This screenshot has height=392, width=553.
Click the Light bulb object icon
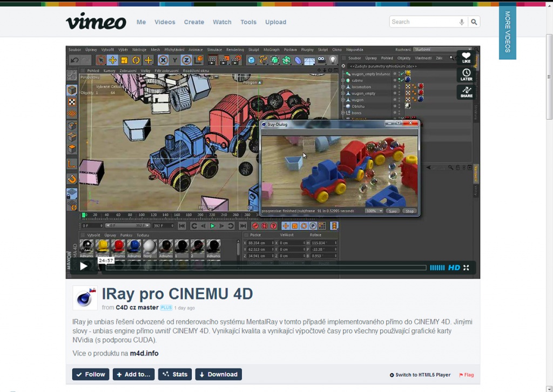[333, 60]
